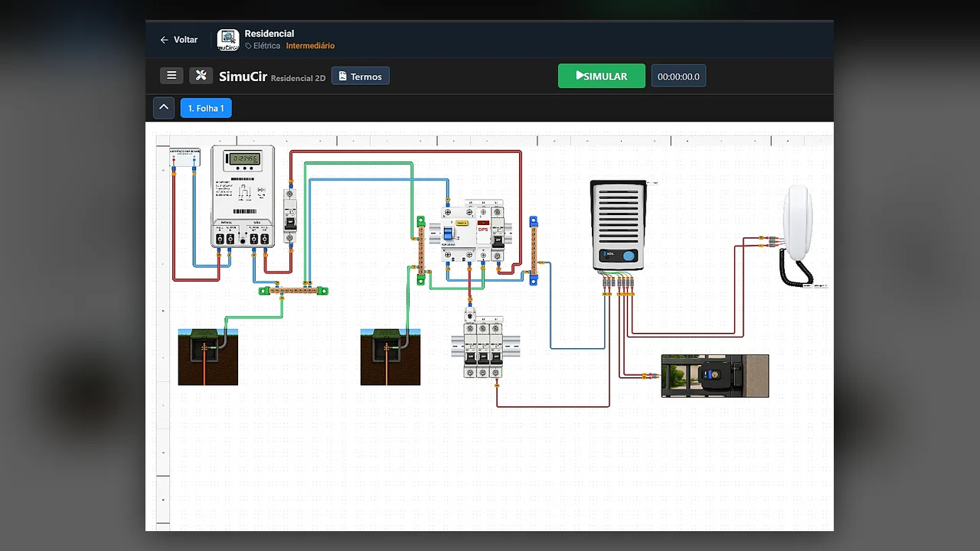Screen dimensions: 980x551
Task: Select the left ground rod in soil
Action: (208, 357)
